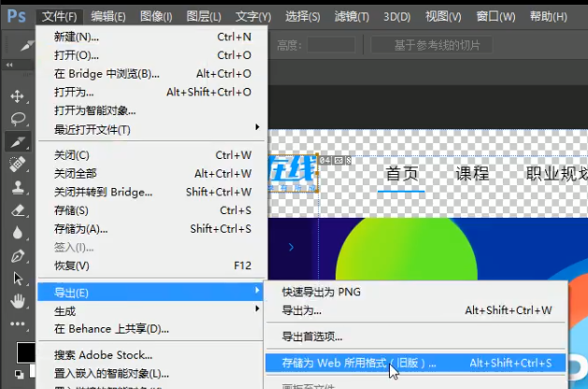Screen dimensions: 588x389
Task: Click 基于参考线的切片 button
Action: [x=432, y=46]
